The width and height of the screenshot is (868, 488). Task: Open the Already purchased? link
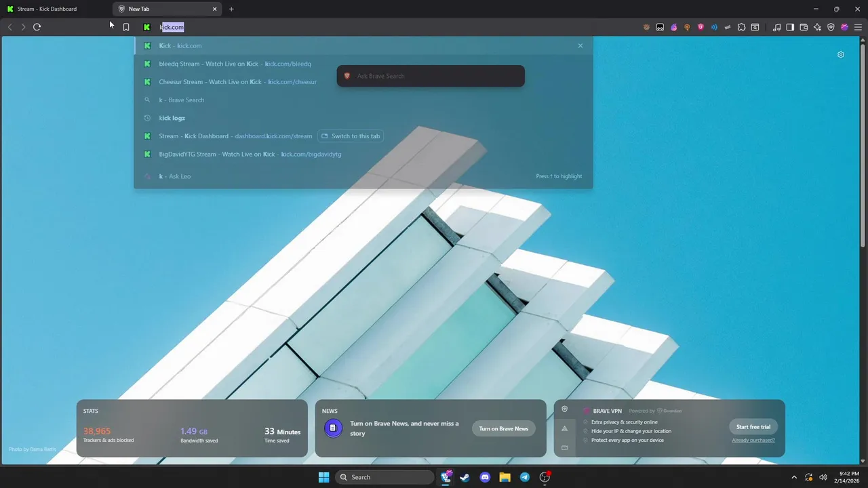(x=753, y=441)
